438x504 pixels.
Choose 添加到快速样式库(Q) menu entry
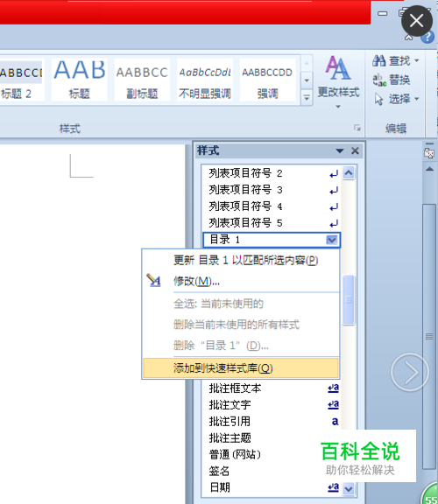(241, 368)
